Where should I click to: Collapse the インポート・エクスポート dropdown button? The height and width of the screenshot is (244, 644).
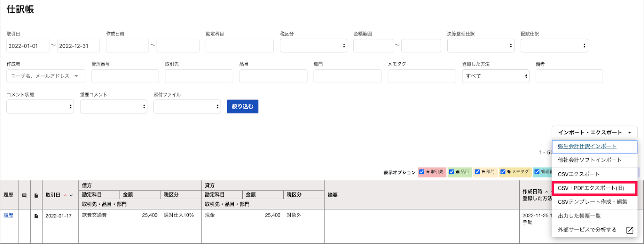(x=594, y=132)
